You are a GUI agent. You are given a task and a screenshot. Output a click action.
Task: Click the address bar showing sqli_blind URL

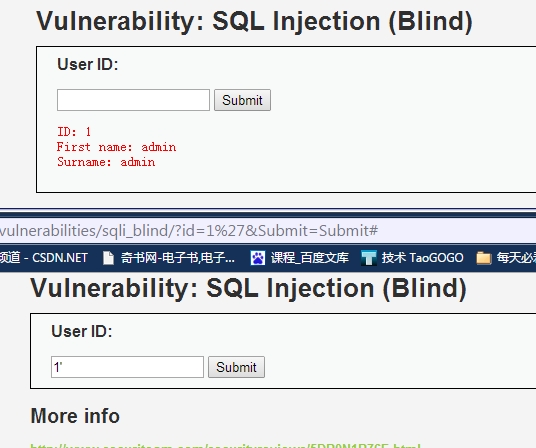pos(268,231)
